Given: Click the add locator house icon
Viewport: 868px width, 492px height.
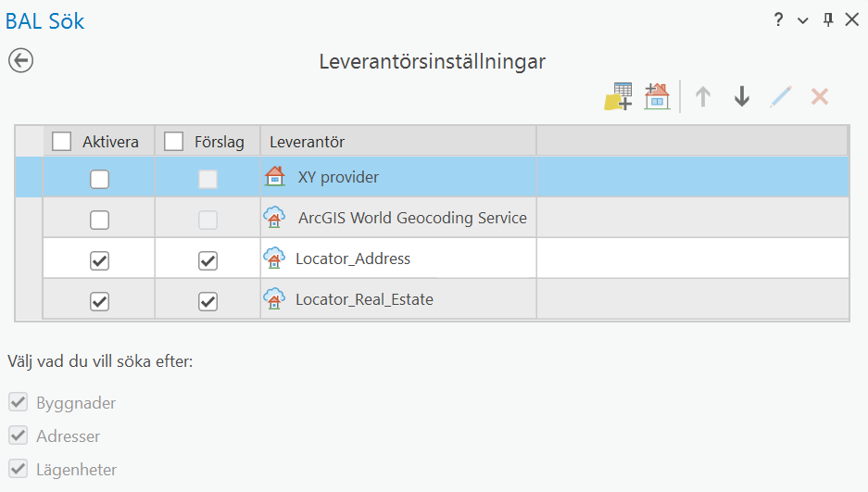Looking at the screenshot, I should 657,96.
